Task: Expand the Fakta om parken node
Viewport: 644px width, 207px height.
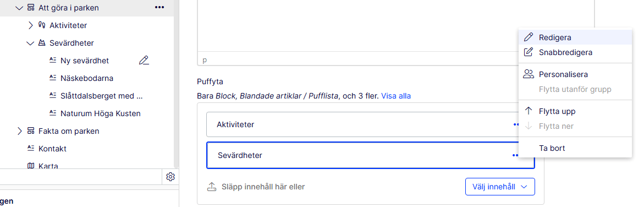Action: (x=19, y=131)
